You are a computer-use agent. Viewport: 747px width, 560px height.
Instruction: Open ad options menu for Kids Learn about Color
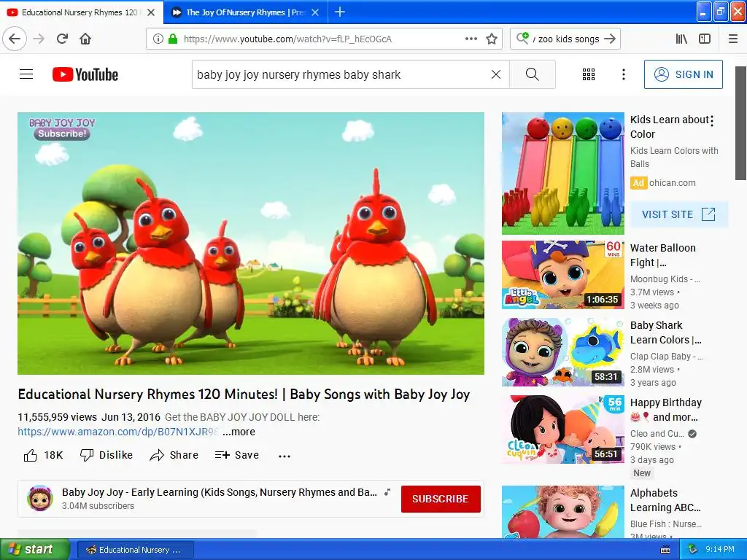712,121
